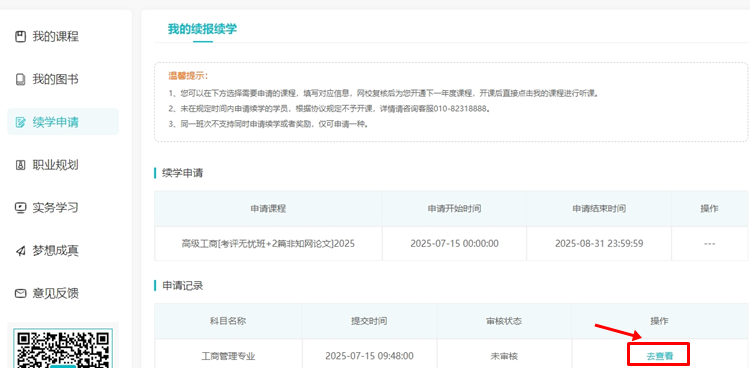
Task: Click 温馨提示 heading
Action: point(188,76)
